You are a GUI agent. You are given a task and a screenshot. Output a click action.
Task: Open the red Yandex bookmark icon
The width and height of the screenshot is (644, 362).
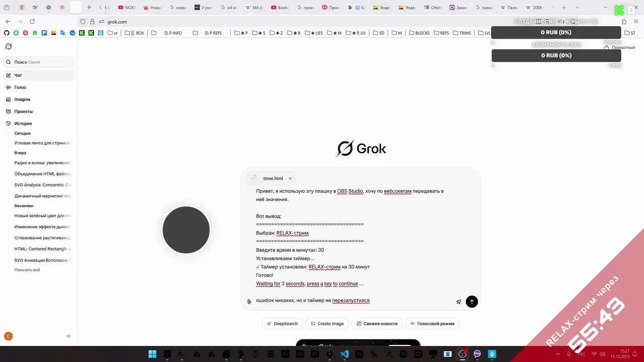click(25, 33)
